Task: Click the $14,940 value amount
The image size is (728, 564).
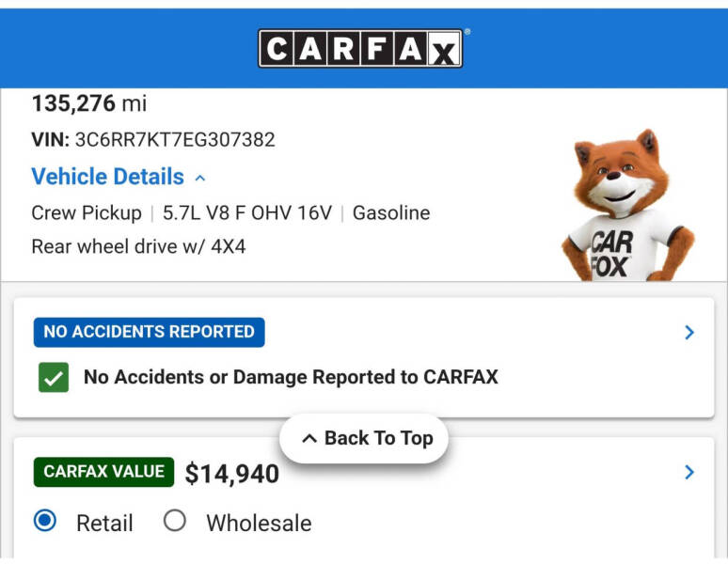Action: point(232,474)
